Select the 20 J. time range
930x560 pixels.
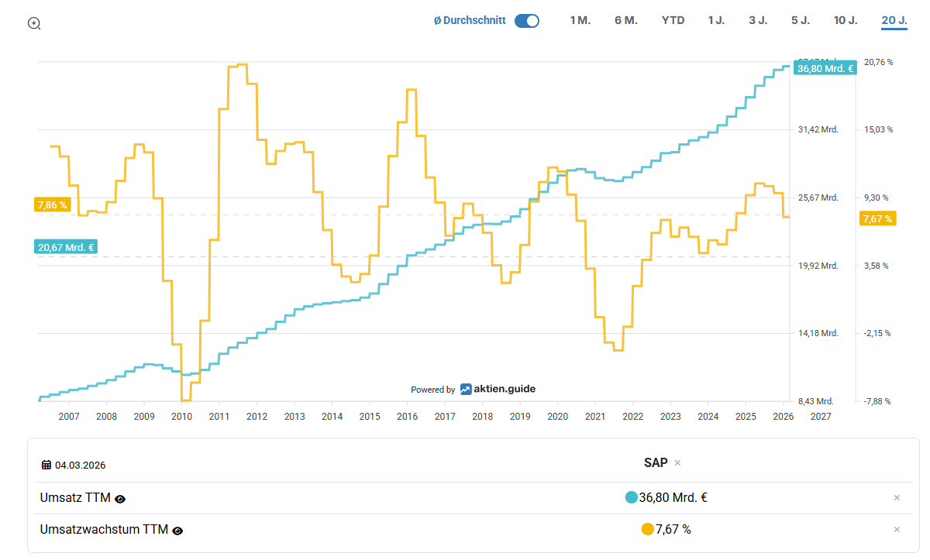coord(894,20)
